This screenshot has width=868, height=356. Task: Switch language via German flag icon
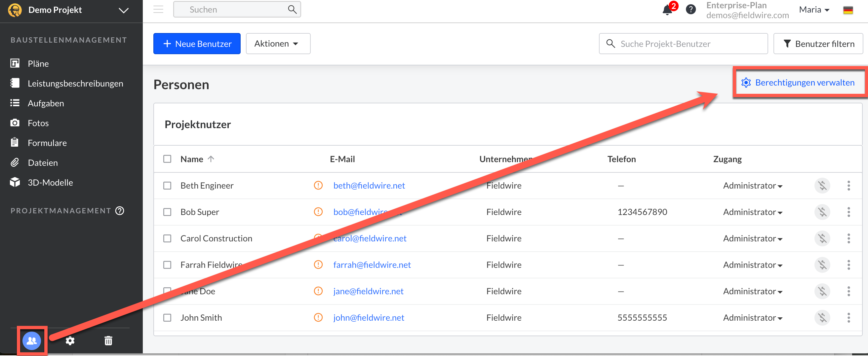tap(848, 10)
